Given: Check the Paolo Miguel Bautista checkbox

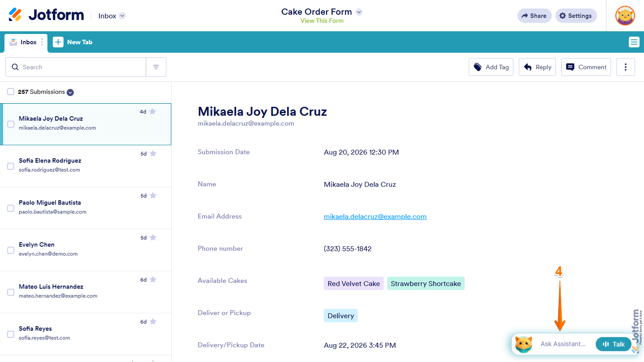Looking at the screenshot, I should (x=11, y=208).
